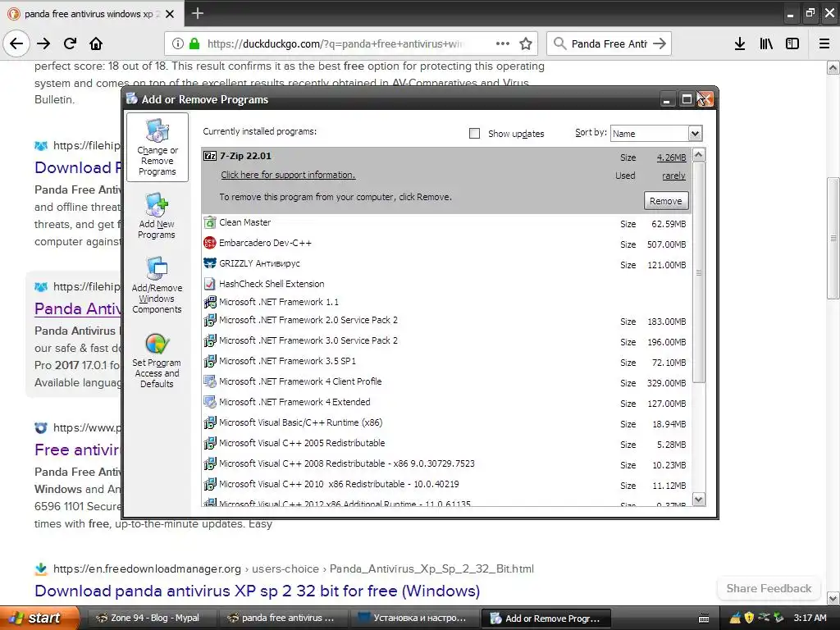The image size is (840, 630).
Task: Click the 7-Zip 22.01 program icon
Action: 210,156
